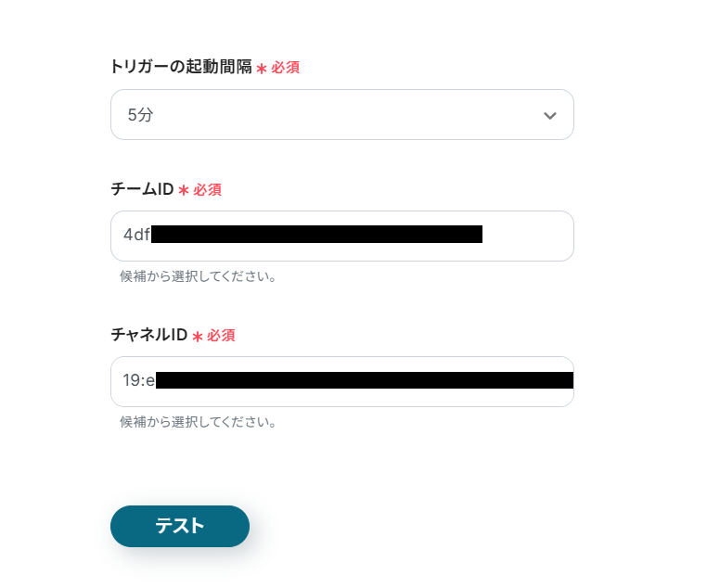Click the chevron arrow in the 5分 selector
707x588 pixels.
(549, 116)
